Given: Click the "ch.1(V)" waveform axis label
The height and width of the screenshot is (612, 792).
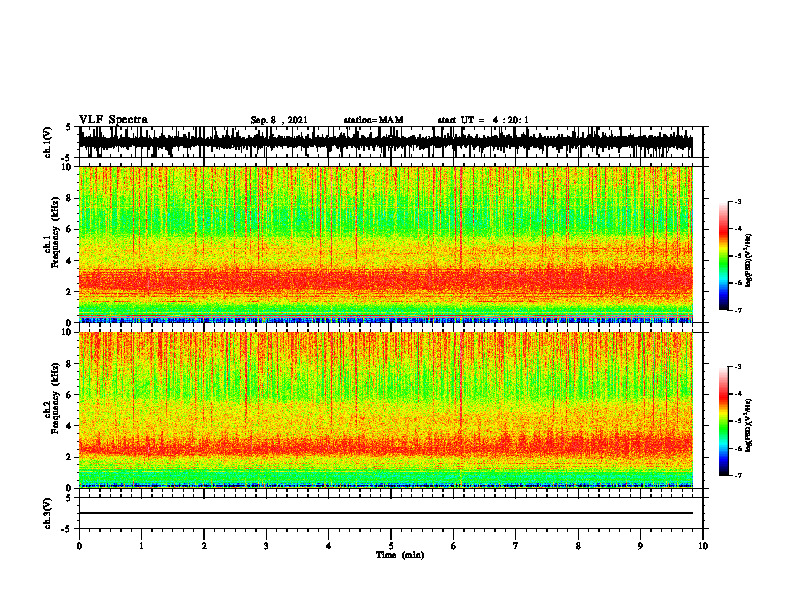Looking at the screenshot, I should click(x=48, y=142).
